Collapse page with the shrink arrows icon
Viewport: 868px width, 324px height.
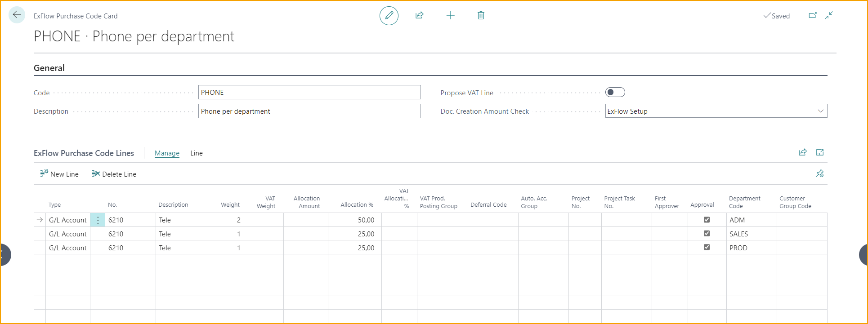coord(829,15)
